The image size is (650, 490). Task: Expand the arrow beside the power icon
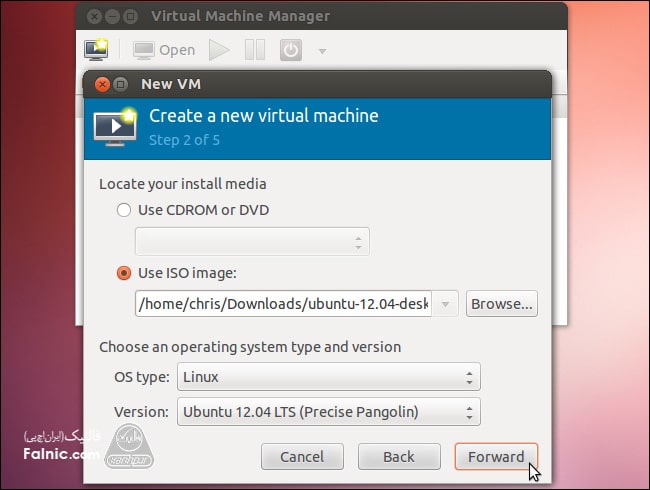322,51
